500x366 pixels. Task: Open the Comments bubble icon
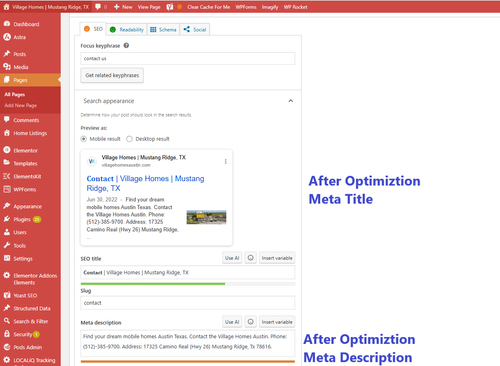7,120
